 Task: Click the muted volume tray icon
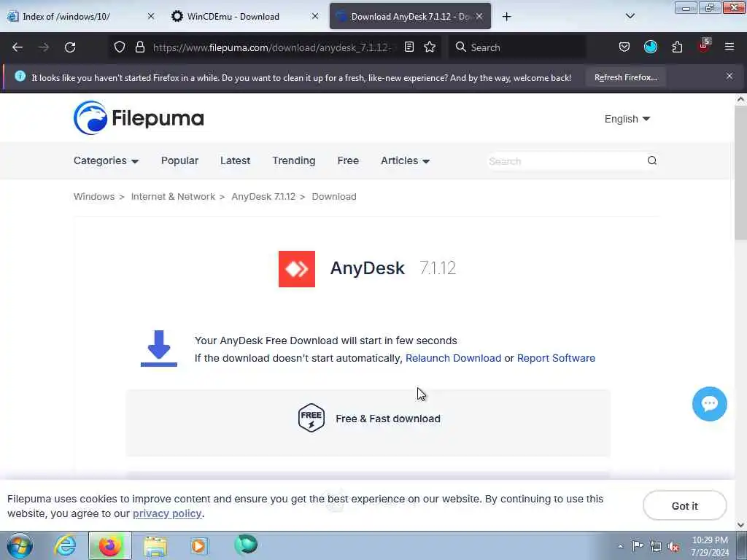pyautogui.click(x=673, y=546)
